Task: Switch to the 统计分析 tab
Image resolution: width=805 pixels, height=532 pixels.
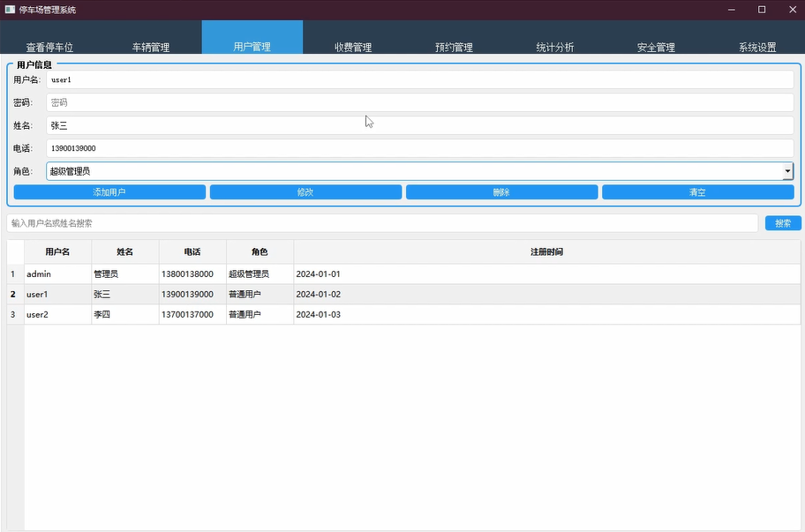Action: coord(555,37)
